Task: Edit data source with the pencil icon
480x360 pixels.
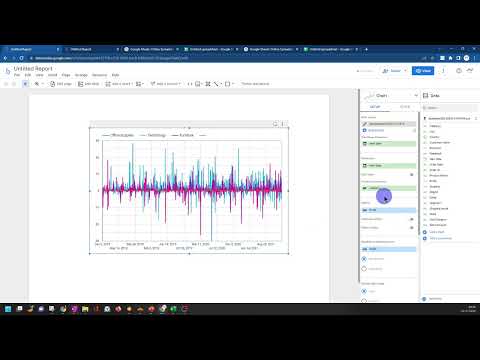Action: [365, 124]
